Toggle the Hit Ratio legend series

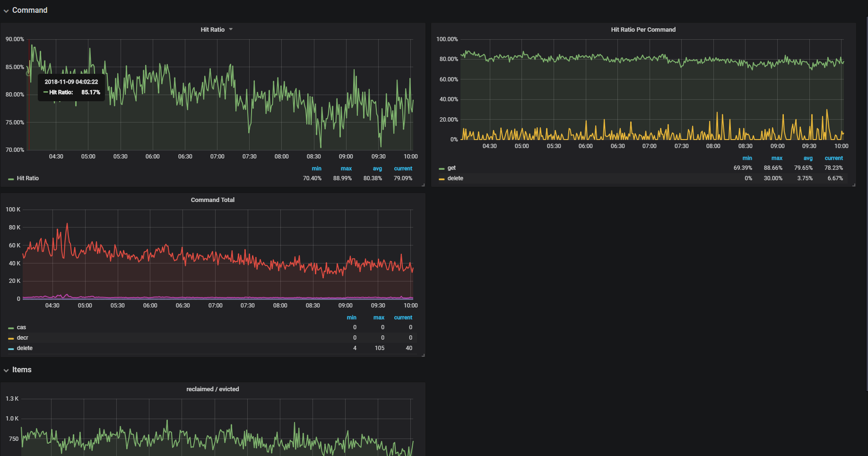(28, 178)
